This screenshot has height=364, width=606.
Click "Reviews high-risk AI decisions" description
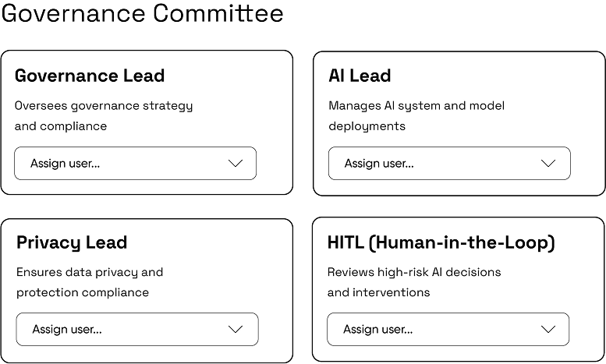pos(414,272)
